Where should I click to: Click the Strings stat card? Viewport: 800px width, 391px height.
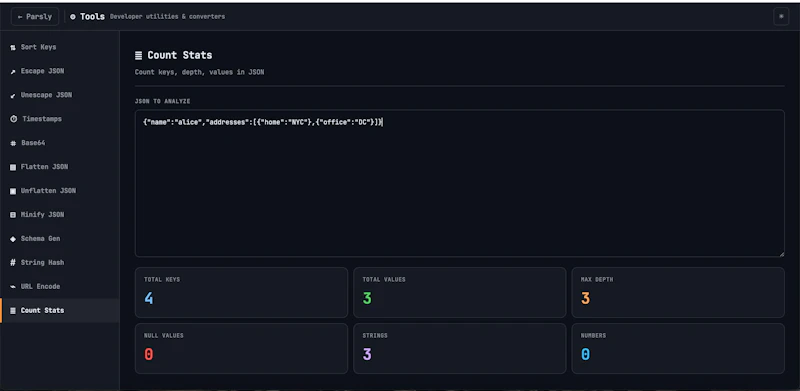coord(460,348)
